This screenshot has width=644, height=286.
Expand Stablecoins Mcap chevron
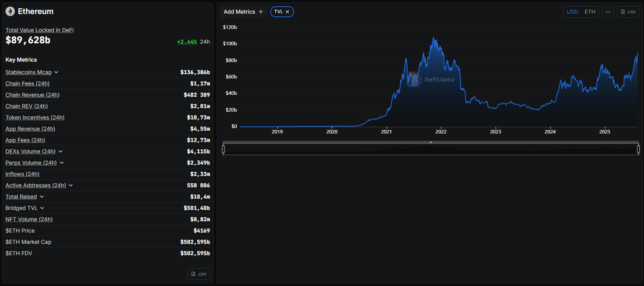click(x=56, y=72)
